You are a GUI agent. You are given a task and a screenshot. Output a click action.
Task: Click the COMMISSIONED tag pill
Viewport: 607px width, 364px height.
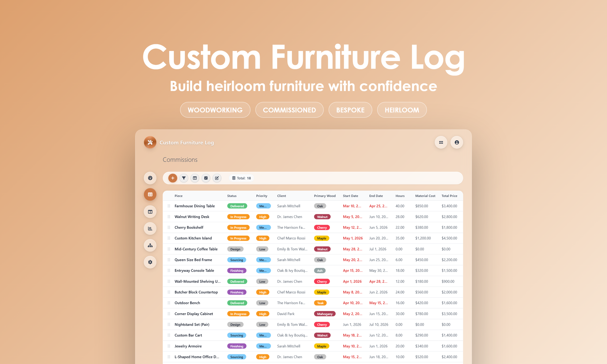click(x=289, y=110)
